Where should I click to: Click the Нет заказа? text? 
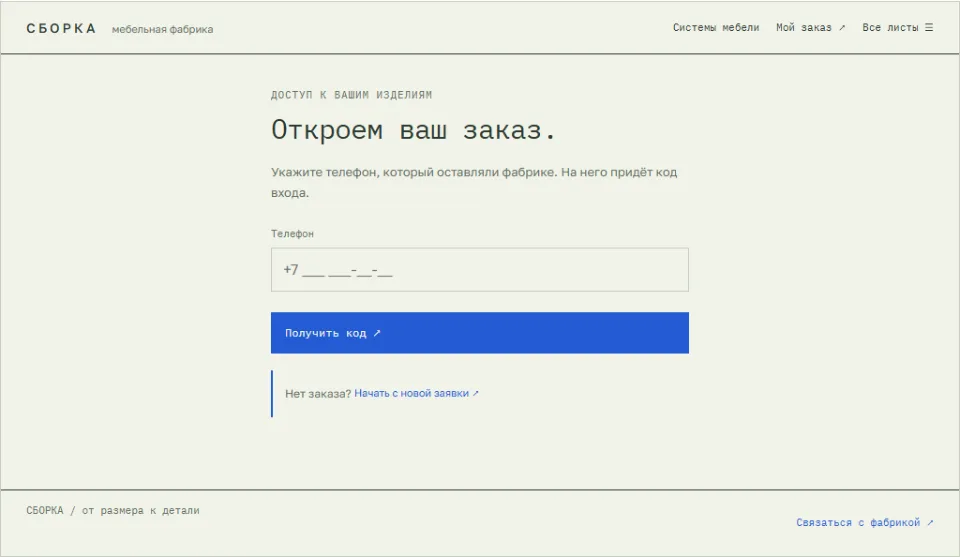point(318,394)
